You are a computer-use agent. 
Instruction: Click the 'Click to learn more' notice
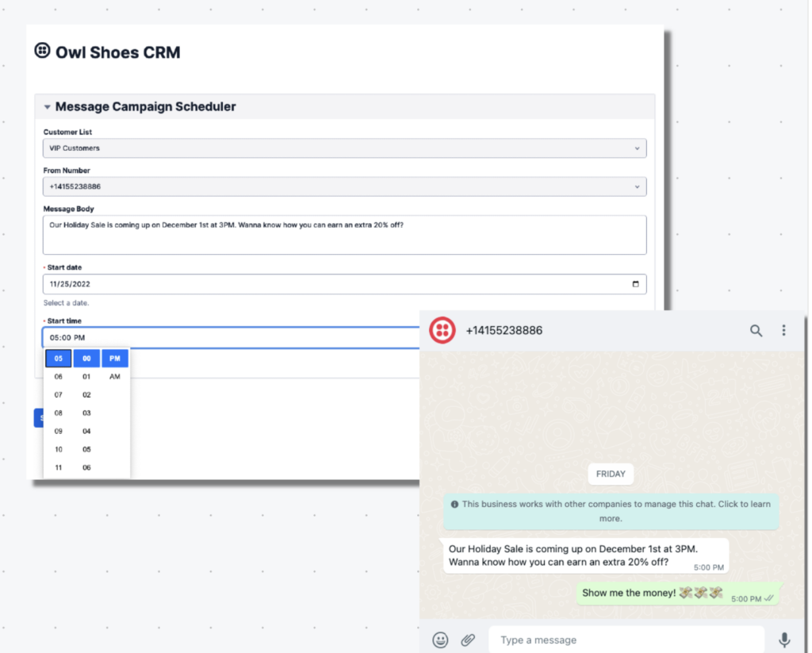(611, 511)
